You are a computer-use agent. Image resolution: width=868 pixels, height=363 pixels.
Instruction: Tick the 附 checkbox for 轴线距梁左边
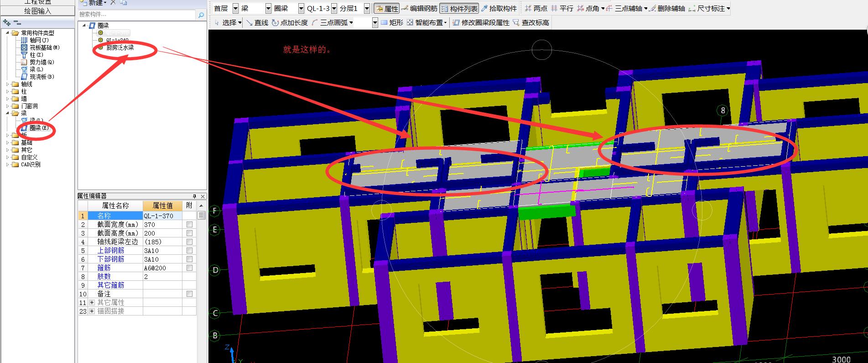189,242
